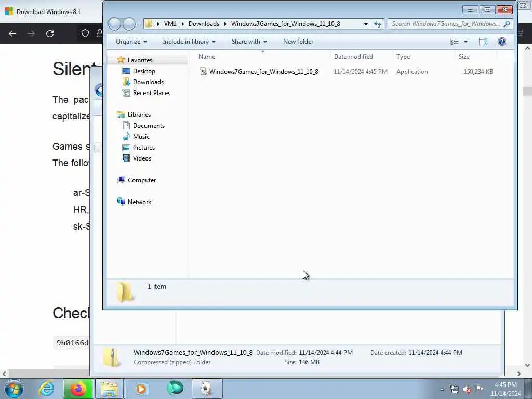This screenshot has width=532, height=399.
Task: Sort by the Type column header
Action: [403, 56]
